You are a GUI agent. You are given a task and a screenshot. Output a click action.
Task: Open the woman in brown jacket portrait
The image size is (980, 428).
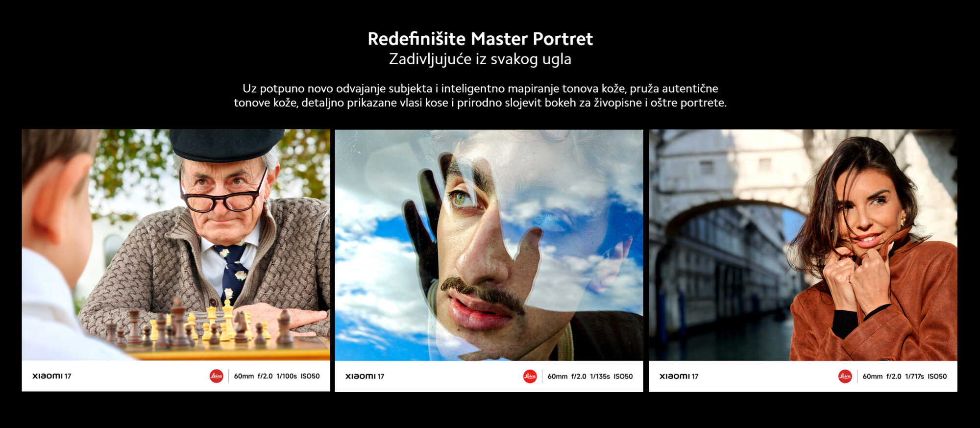point(803,245)
